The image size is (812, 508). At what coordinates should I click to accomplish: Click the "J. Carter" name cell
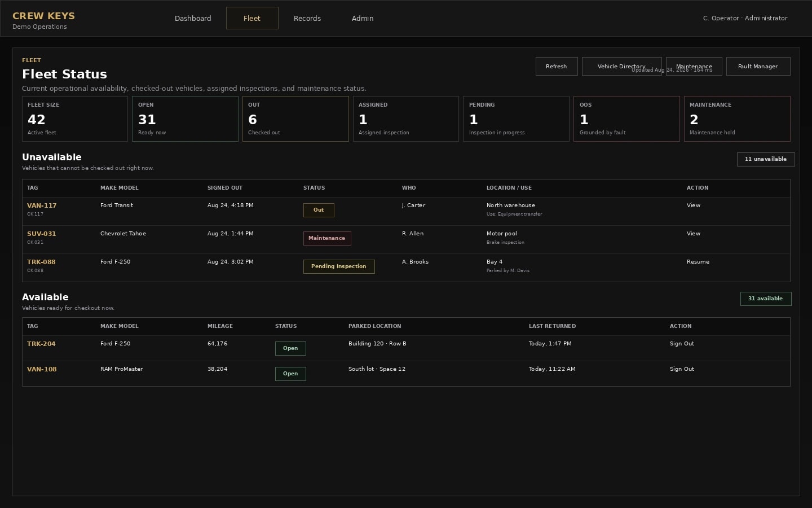click(413, 205)
